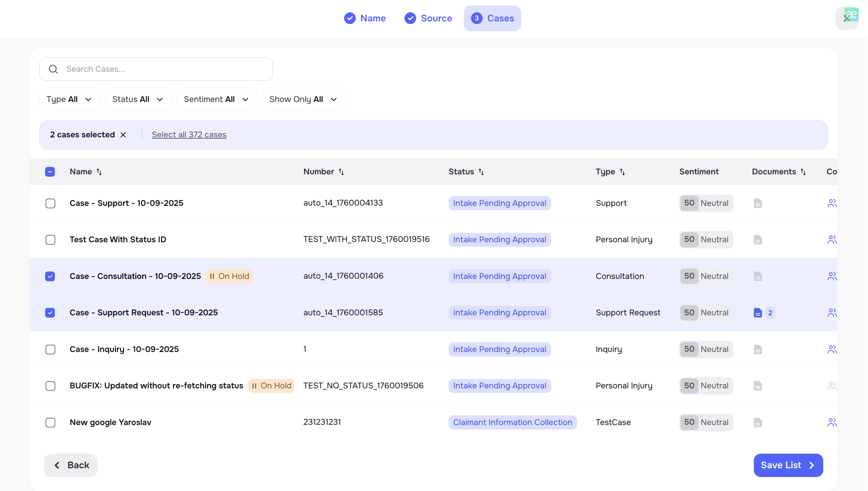Click document icon in Test Case With Status ID row
Screen dimensions: 868x491
[757, 240]
